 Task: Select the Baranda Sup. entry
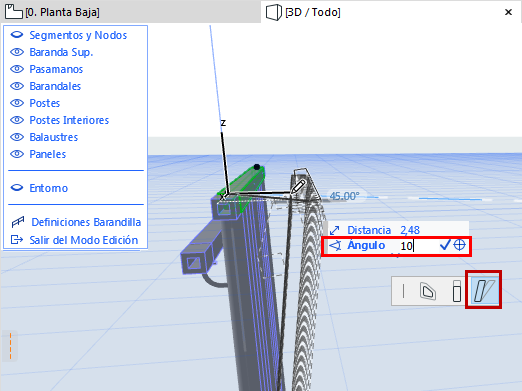[61, 52]
